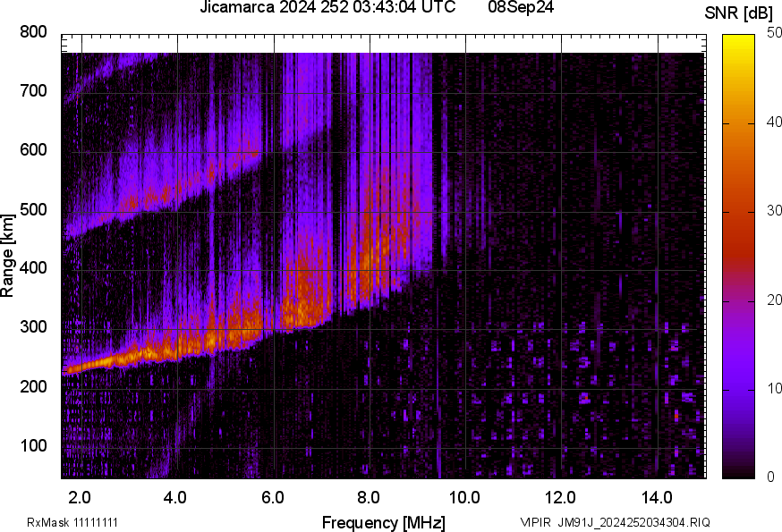The width and height of the screenshot is (782, 532).
Task: Click the Jicamarca timestamp title text
Action: 322,8
